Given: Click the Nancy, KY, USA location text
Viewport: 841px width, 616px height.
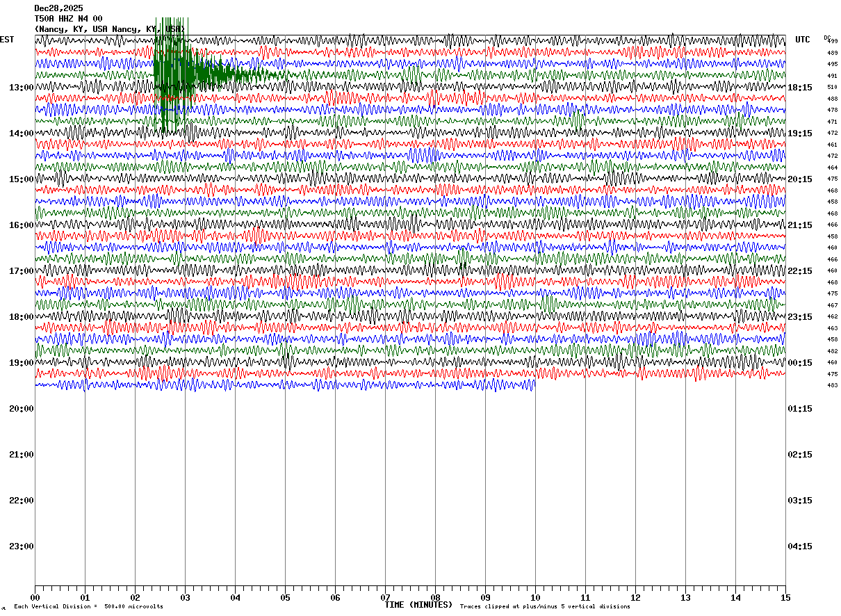Looking at the screenshot, I should coord(109,29).
